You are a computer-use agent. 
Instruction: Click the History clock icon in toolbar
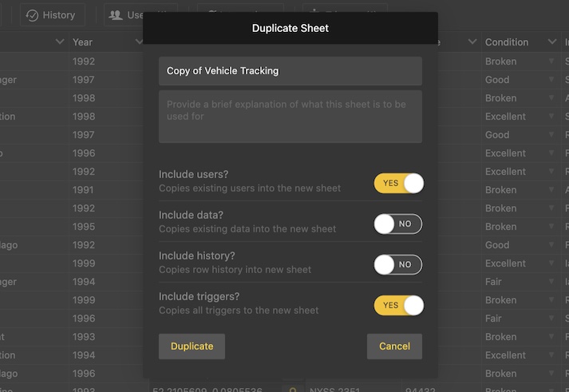[33, 15]
